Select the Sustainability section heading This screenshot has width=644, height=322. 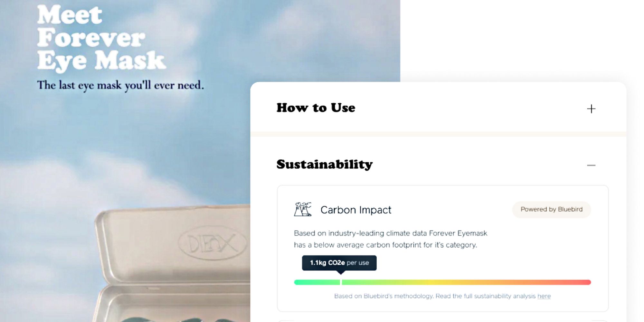[x=324, y=165]
